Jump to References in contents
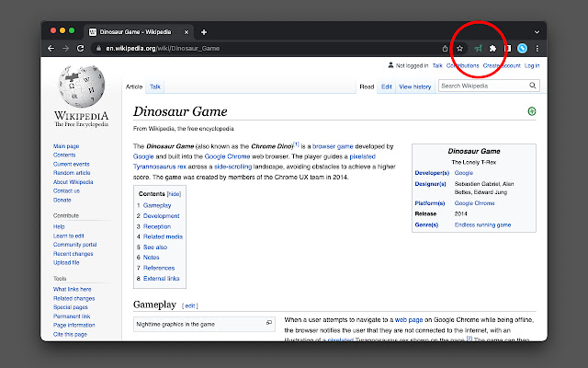588x368 pixels. 159,268
